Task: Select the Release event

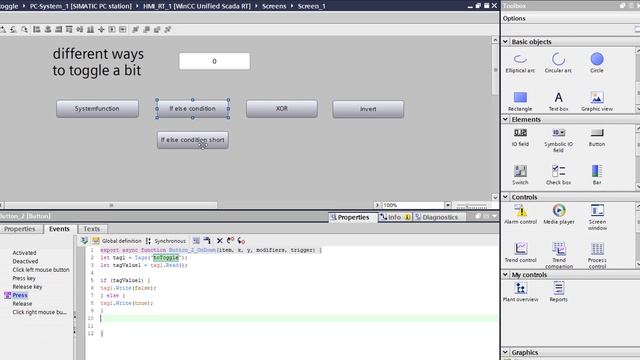Action: (22, 304)
